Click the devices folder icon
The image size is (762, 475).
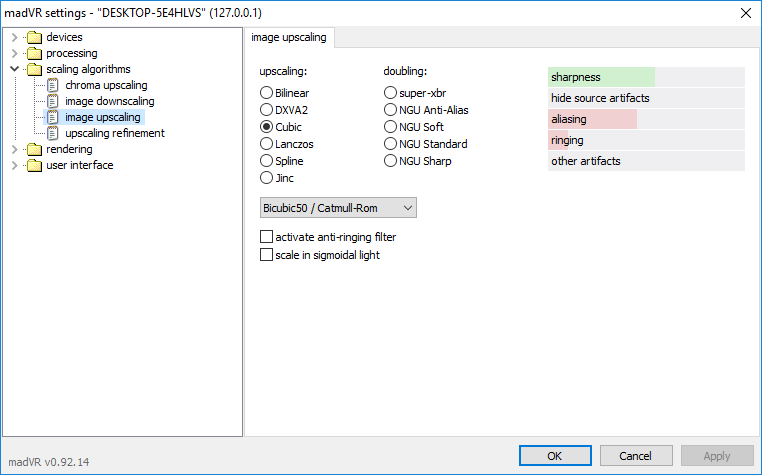tap(35, 37)
